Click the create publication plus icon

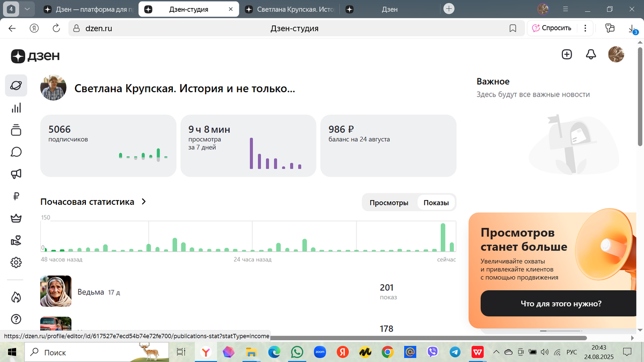pyautogui.click(x=567, y=54)
